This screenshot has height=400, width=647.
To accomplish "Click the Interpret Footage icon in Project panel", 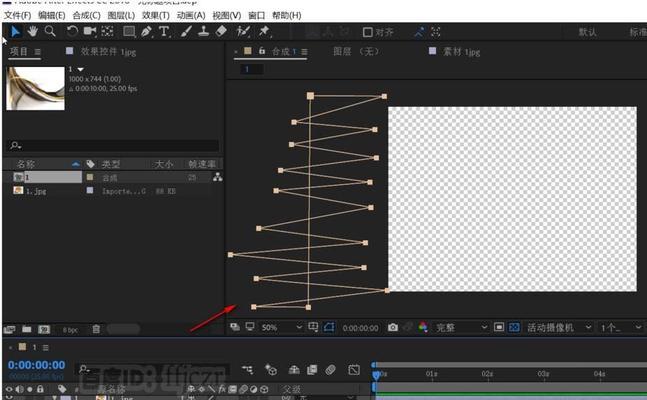I will (9, 329).
